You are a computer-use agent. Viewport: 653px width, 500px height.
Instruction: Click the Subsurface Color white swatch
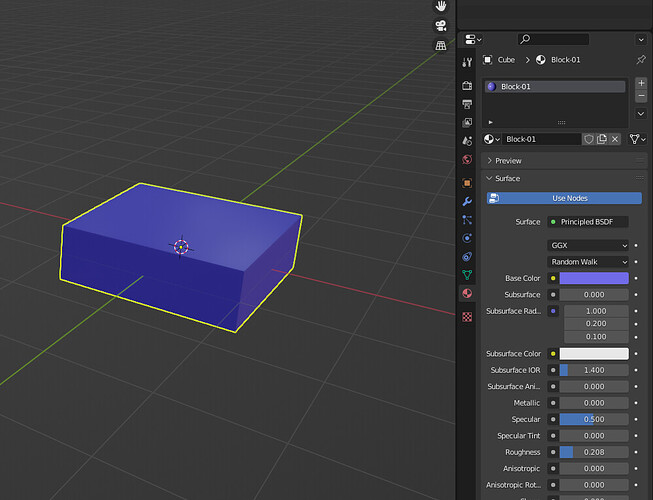pyautogui.click(x=594, y=354)
